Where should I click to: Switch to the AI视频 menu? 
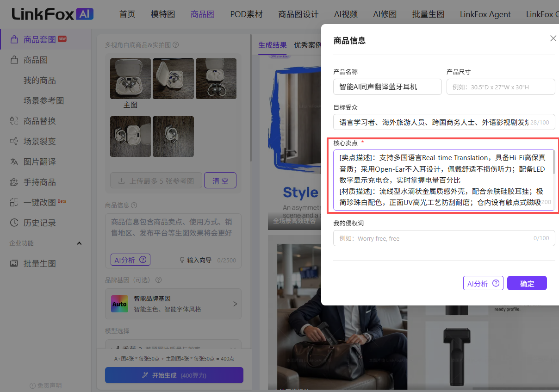click(x=346, y=14)
